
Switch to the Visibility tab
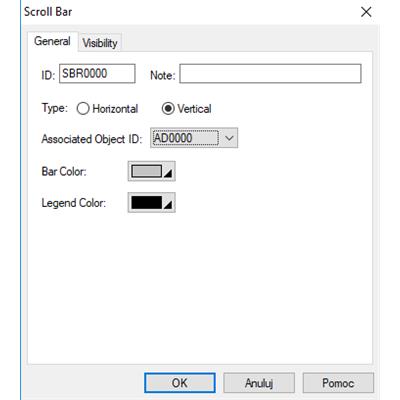(100, 43)
